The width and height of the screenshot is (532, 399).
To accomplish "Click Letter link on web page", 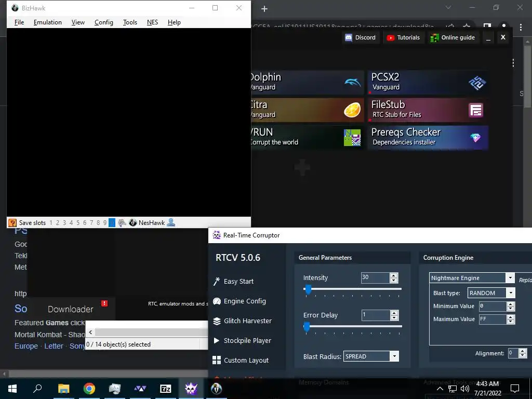I will coord(54,346).
